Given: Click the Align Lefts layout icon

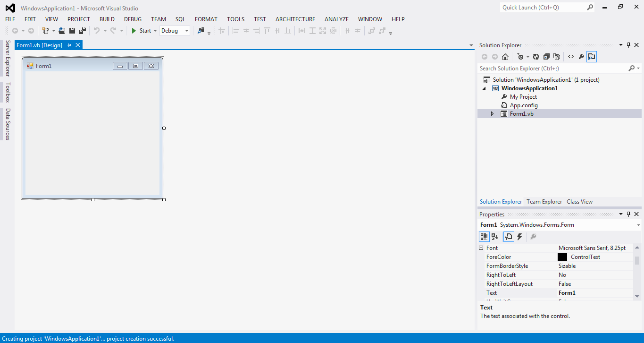Looking at the screenshot, I should [x=236, y=31].
